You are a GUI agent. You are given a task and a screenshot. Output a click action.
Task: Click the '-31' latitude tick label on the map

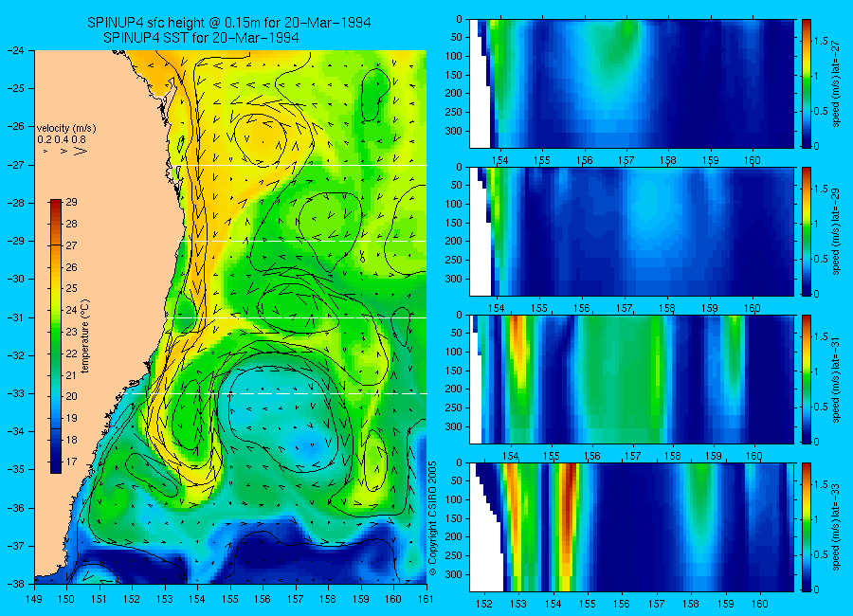[16, 317]
